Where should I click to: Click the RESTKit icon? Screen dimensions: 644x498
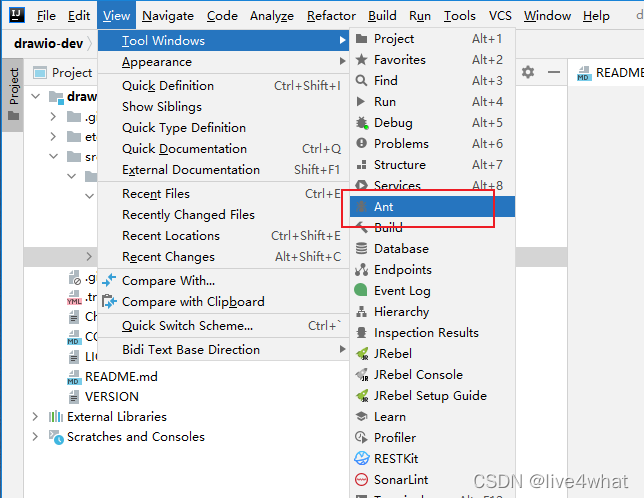(362, 458)
